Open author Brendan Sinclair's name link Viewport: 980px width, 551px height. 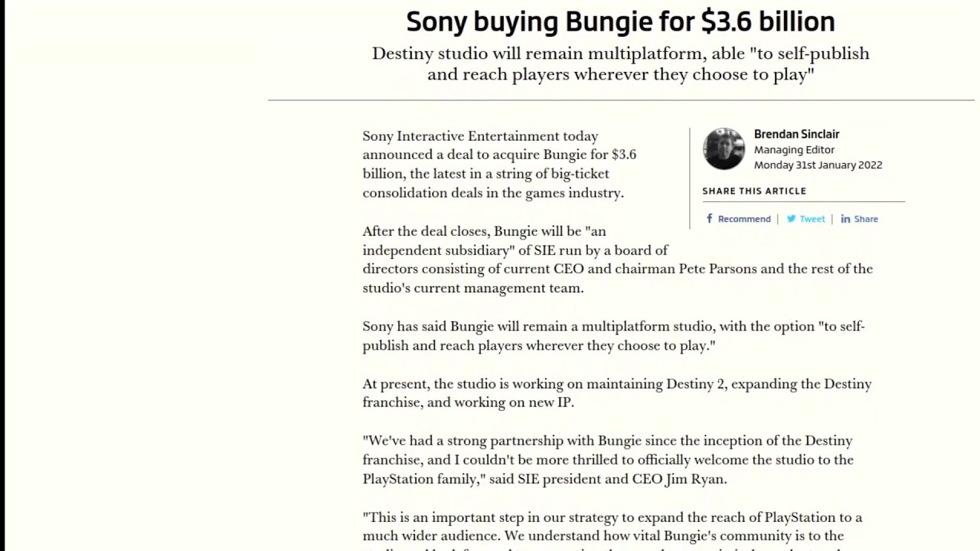(796, 134)
